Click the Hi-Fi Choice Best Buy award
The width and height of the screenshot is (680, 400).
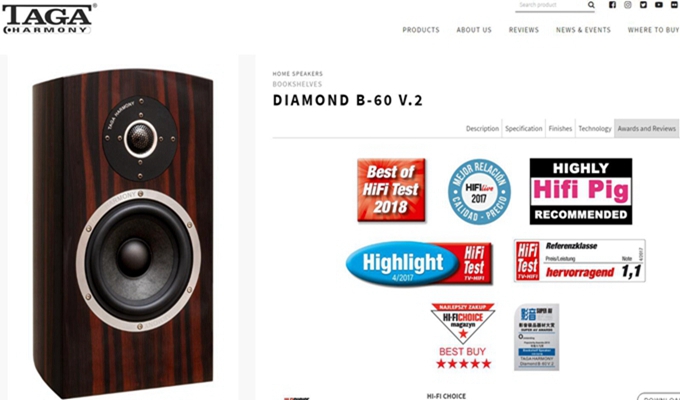(463, 337)
